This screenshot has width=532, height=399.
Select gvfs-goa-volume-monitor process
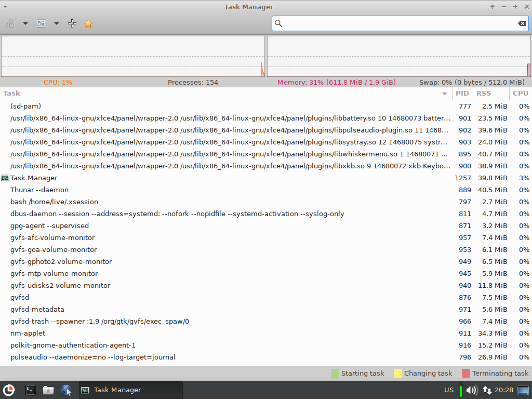pos(266,249)
